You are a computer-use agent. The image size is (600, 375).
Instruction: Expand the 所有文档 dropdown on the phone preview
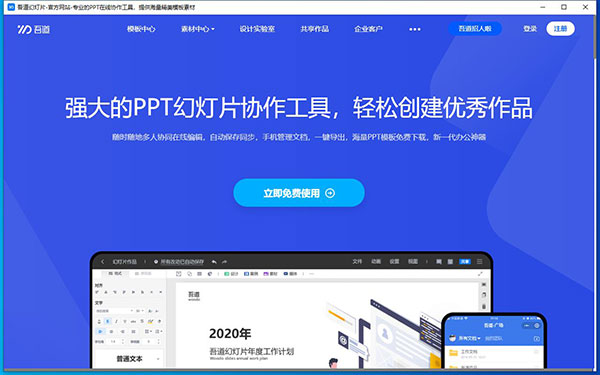pos(469,338)
